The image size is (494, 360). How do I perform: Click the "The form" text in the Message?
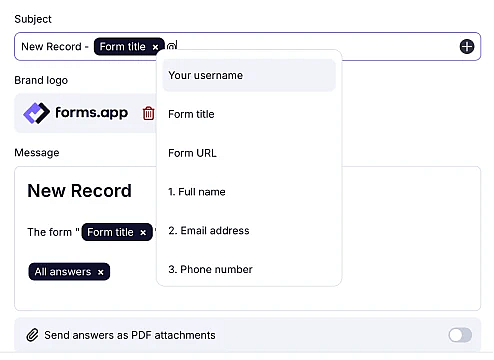click(x=49, y=232)
